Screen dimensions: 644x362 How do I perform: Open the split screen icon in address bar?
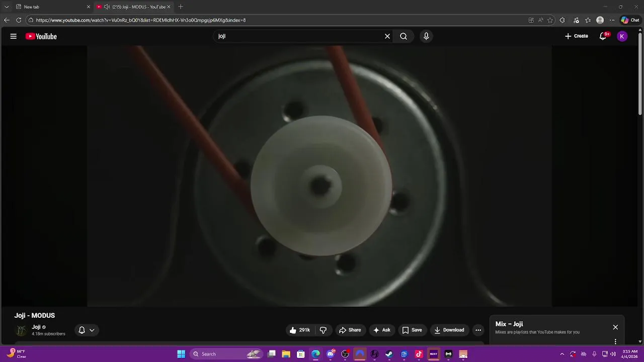pos(531,20)
